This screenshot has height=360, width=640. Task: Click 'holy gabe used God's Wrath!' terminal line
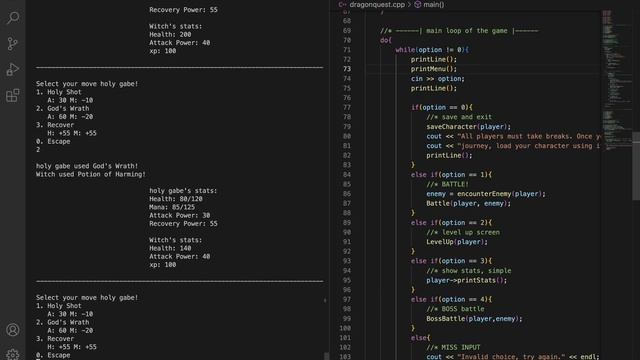(x=87, y=166)
